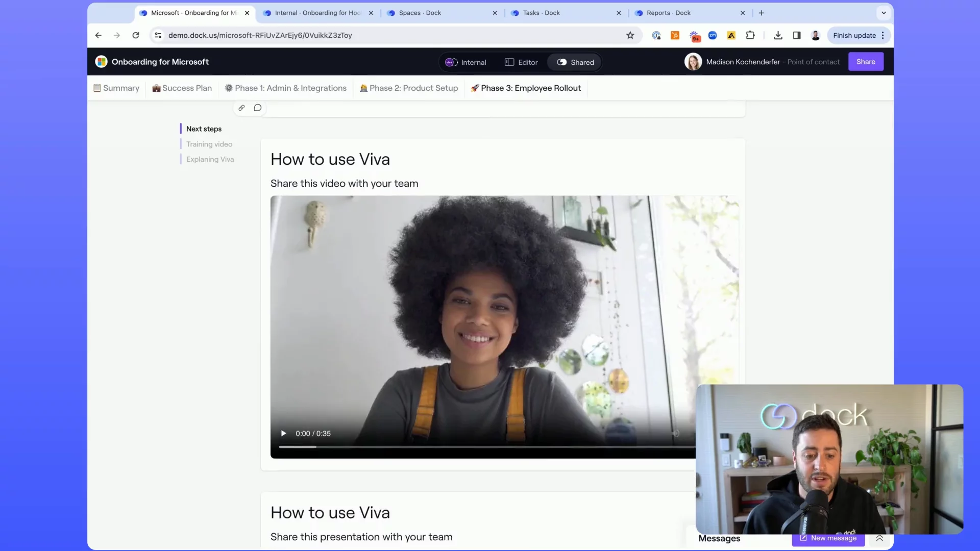This screenshot has height=551, width=980.
Task: Open the browser extensions puzzle icon
Action: (750, 35)
